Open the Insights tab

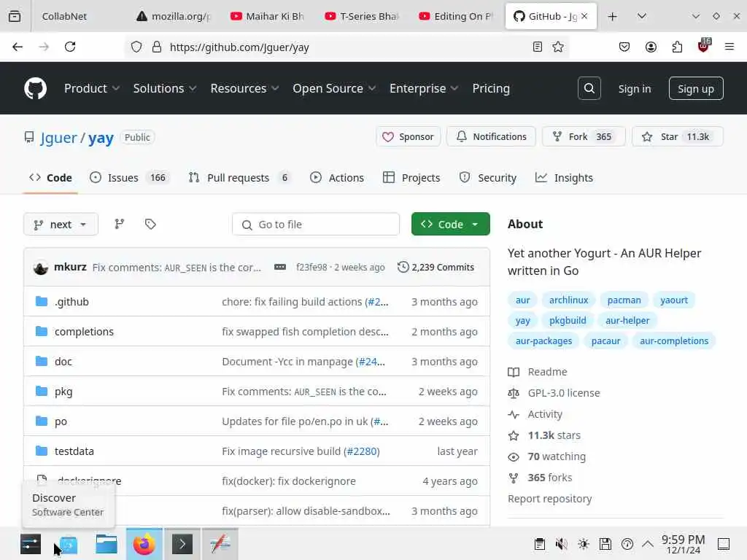click(x=564, y=178)
